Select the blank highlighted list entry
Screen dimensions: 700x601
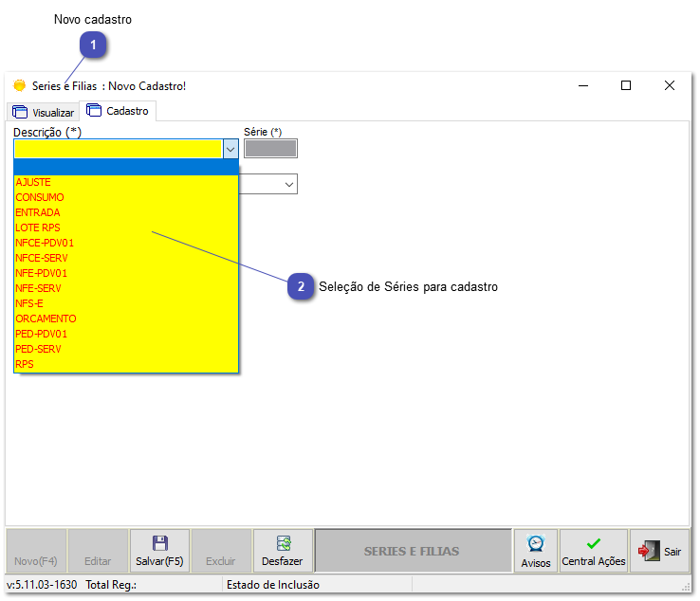pyautogui.click(x=126, y=168)
